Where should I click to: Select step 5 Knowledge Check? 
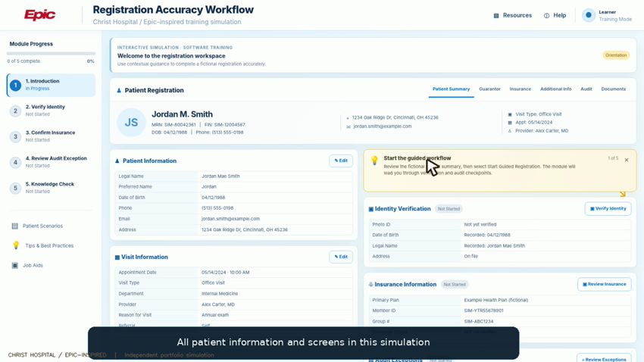pyautogui.click(x=51, y=188)
